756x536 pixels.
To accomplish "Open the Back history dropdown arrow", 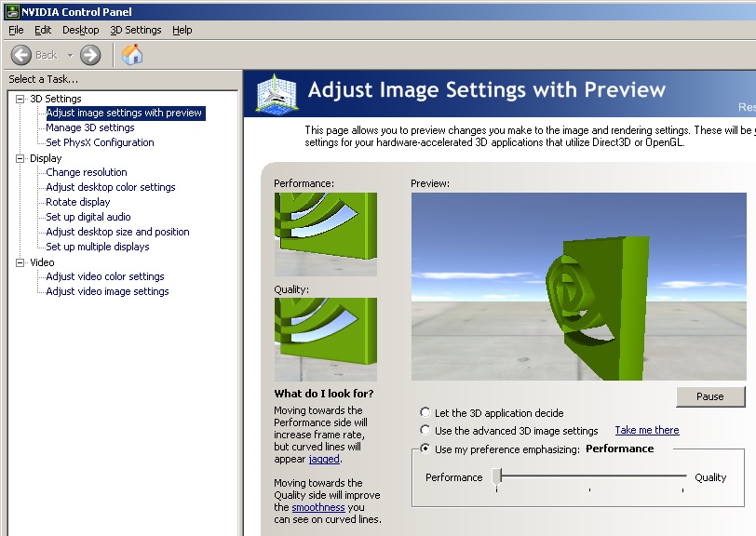I will click(71, 56).
